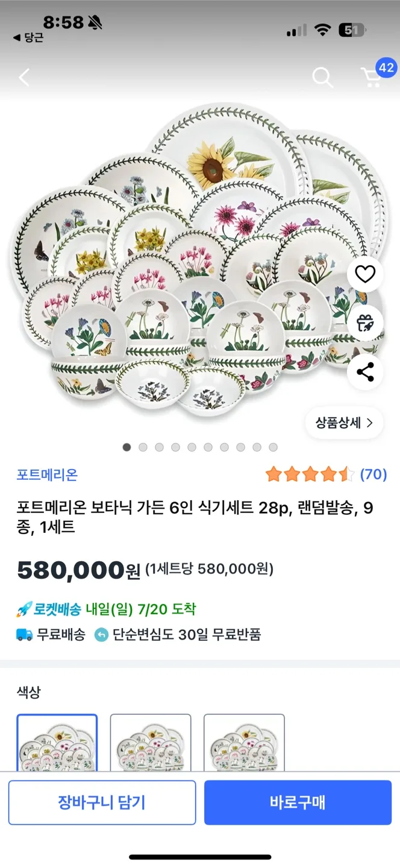Tap the 30-day return arrow icon
400x868 pixels.
tap(101, 634)
